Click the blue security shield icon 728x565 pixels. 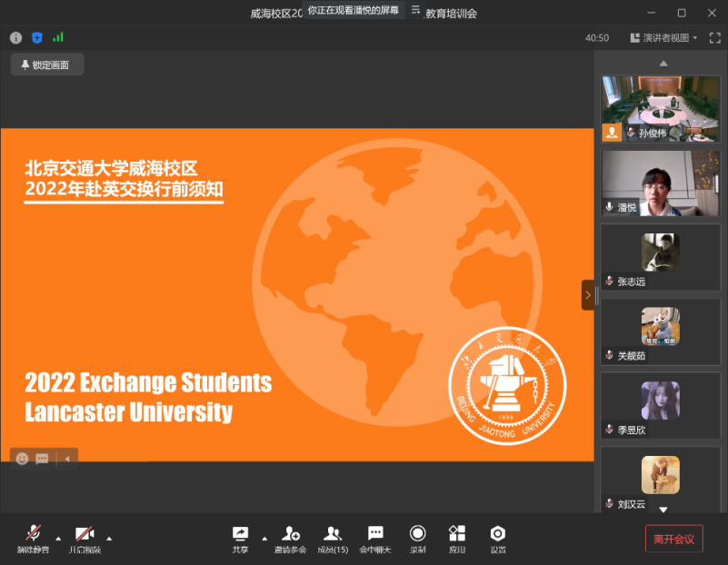37,37
